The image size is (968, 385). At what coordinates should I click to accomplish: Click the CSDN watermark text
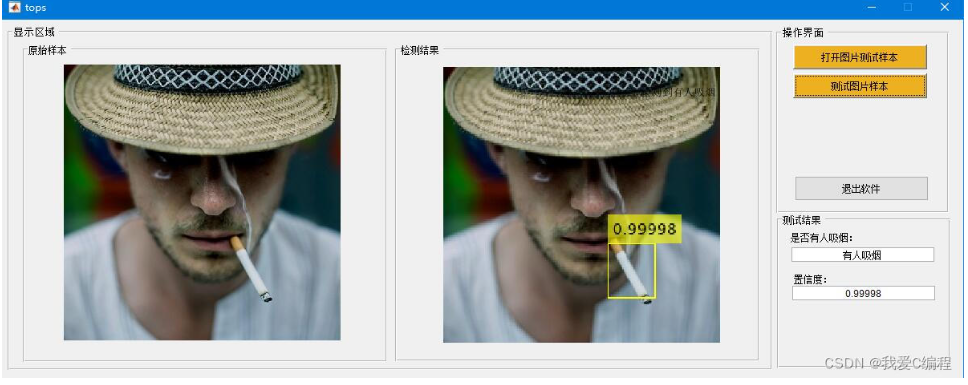(888, 363)
